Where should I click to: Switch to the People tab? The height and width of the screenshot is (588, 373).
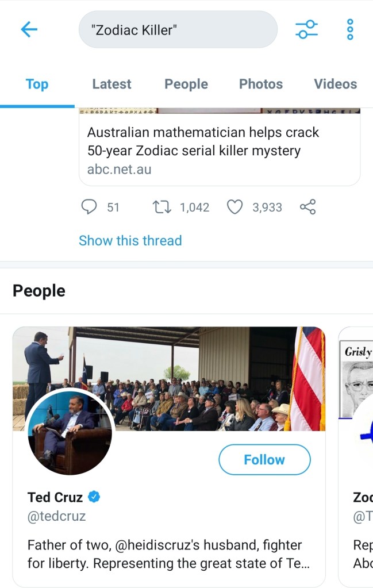186,84
